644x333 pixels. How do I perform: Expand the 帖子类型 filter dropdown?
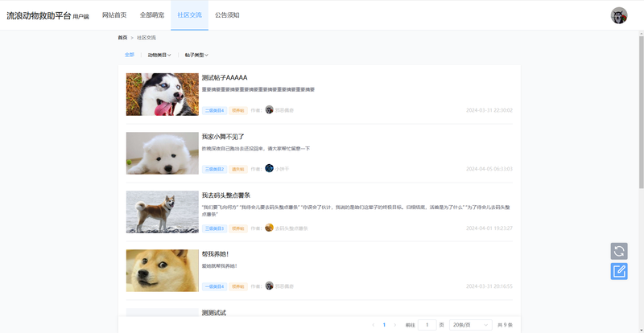point(196,55)
